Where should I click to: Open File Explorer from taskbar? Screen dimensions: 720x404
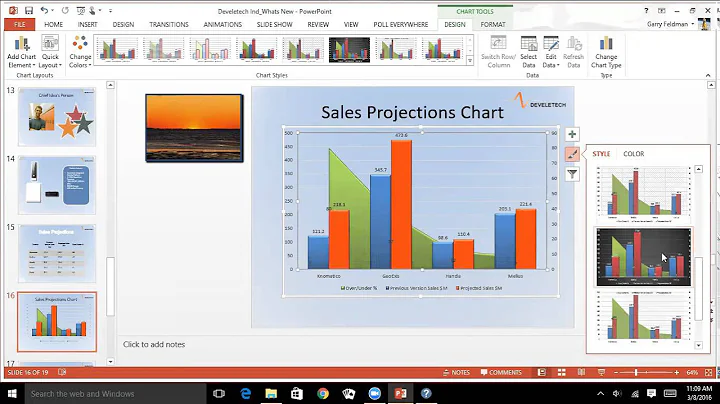[x=271, y=393]
